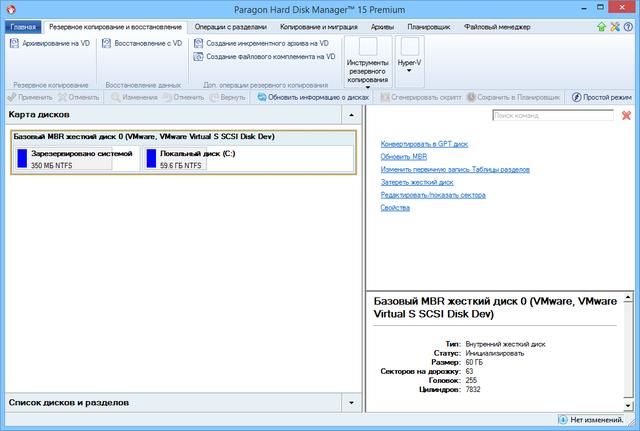Click into the Поиск команд search field
The image size is (640, 431).
(x=555, y=117)
